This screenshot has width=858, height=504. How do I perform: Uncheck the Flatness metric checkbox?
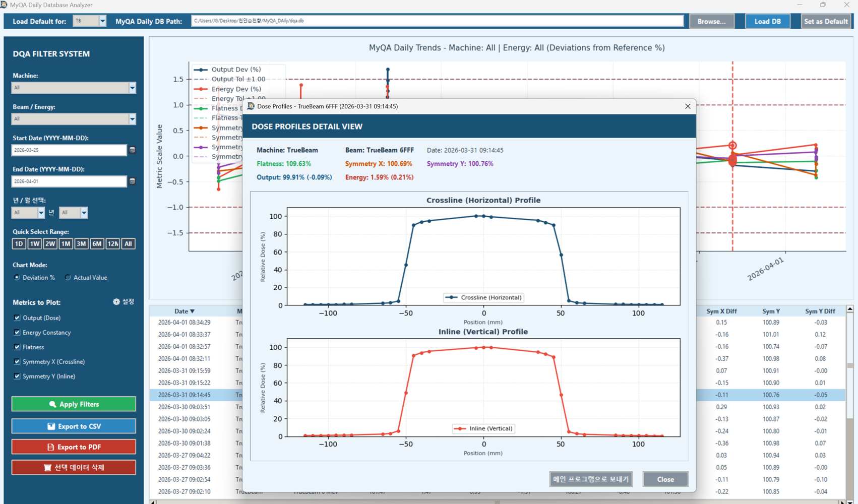pyautogui.click(x=17, y=347)
